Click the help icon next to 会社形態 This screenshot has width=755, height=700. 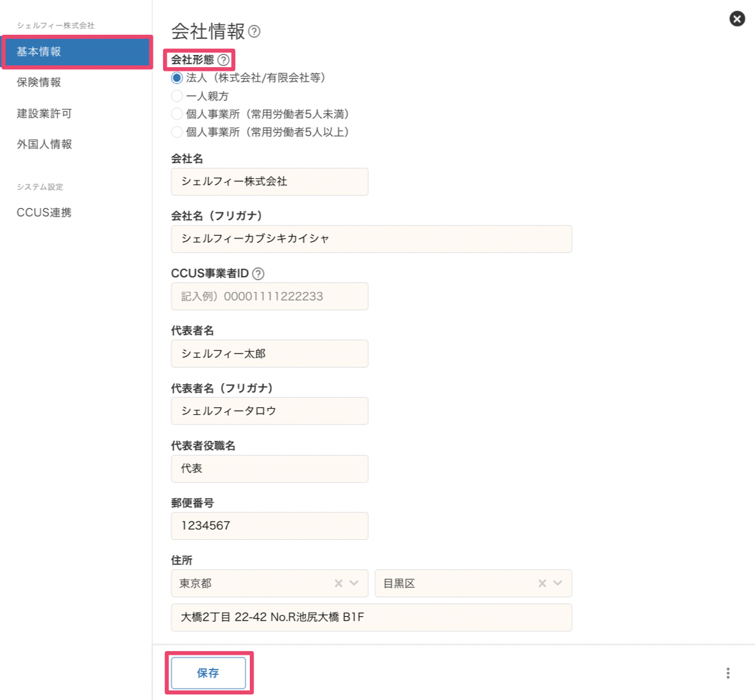click(x=224, y=60)
